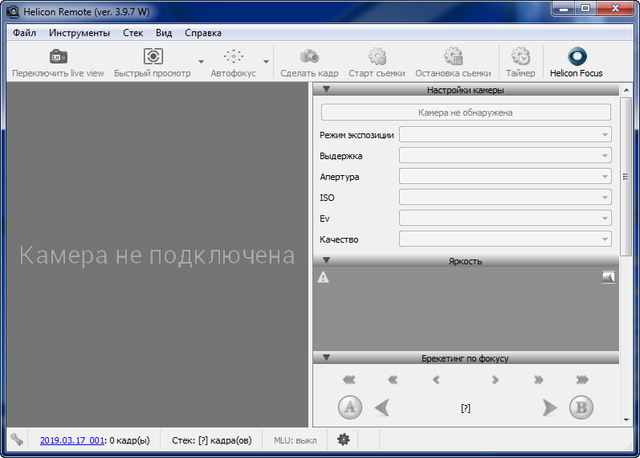Set focus point B round button

pyautogui.click(x=581, y=407)
